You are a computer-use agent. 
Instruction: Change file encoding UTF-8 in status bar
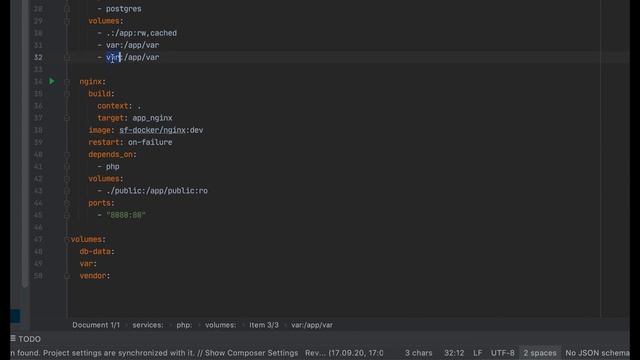point(502,353)
